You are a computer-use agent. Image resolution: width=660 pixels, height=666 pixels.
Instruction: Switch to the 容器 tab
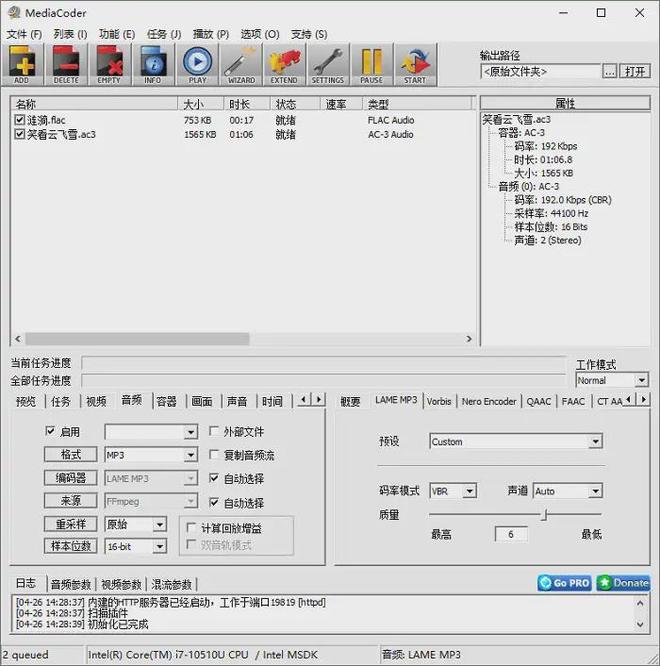166,401
